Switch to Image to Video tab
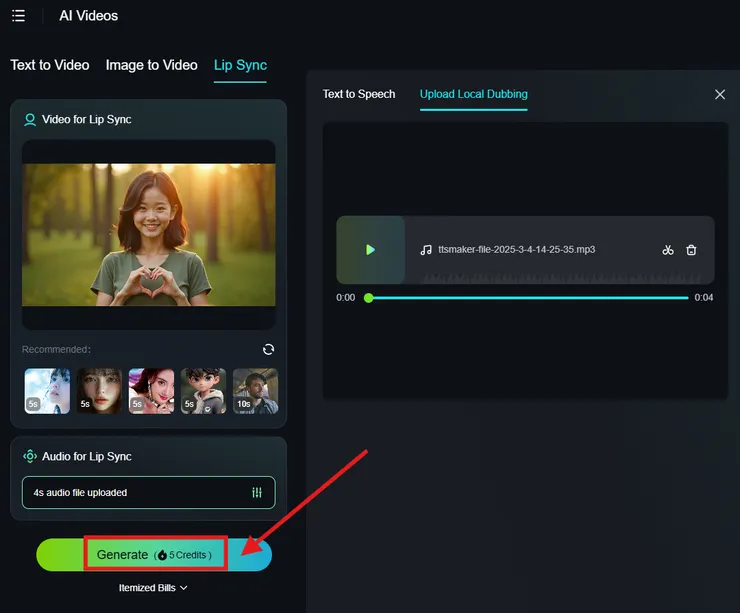This screenshot has width=740, height=613. (x=151, y=65)
